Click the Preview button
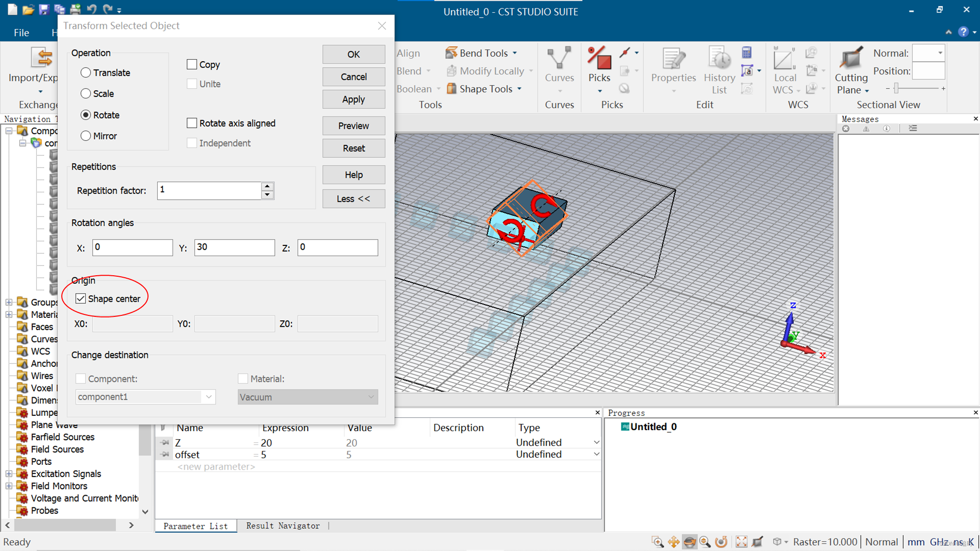Image resolution: width=980 pixels, height=551 pixels. coord(353,126)
